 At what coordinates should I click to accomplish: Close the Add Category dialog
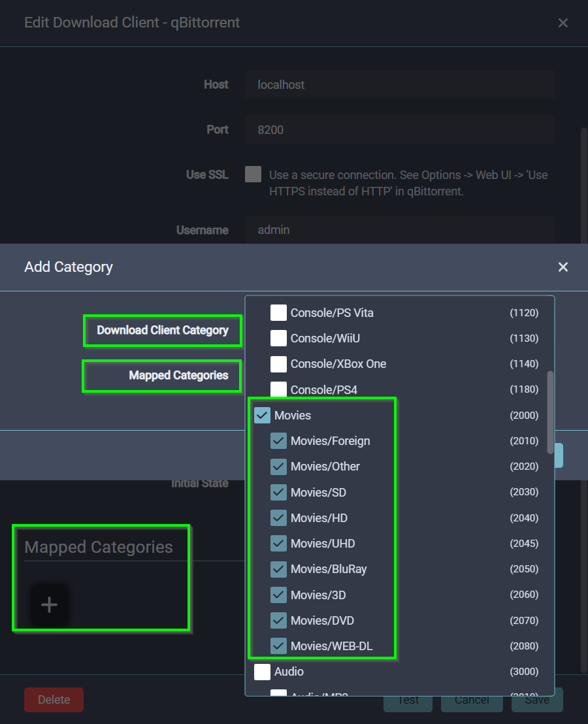click(563, 267)
